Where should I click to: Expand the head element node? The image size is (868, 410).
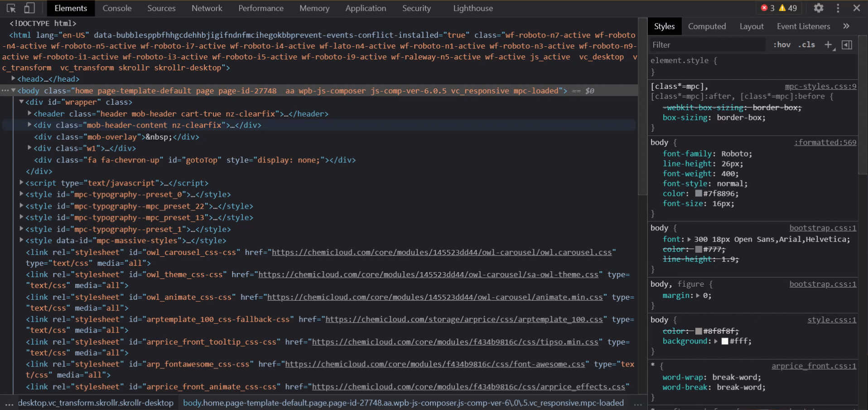14,79
